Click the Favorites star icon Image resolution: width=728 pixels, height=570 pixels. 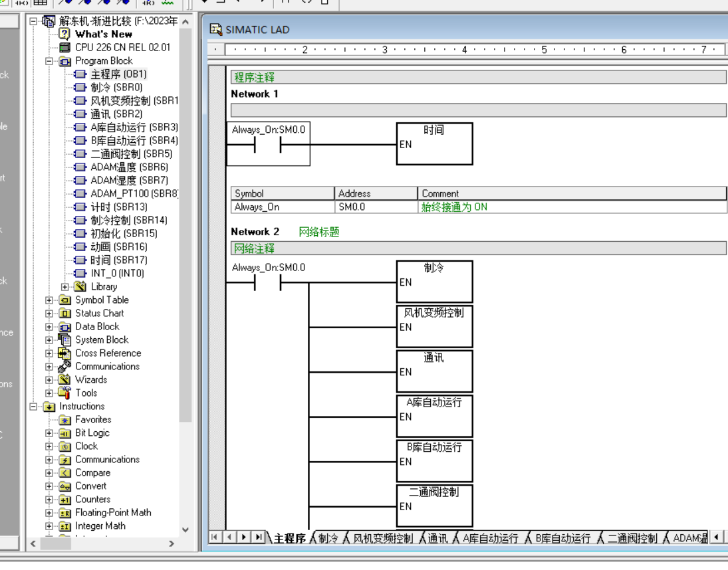[x=65, y=420]
